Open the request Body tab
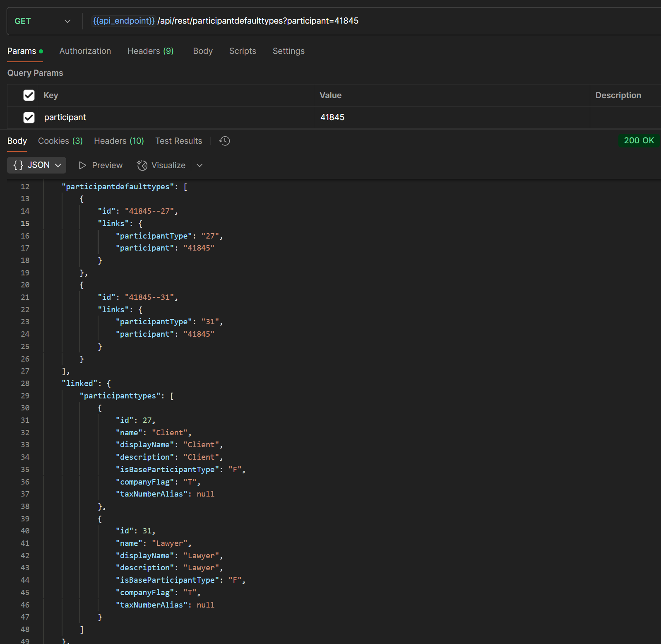The width and height of the screenshot is (661, 644). pos(203,51)
